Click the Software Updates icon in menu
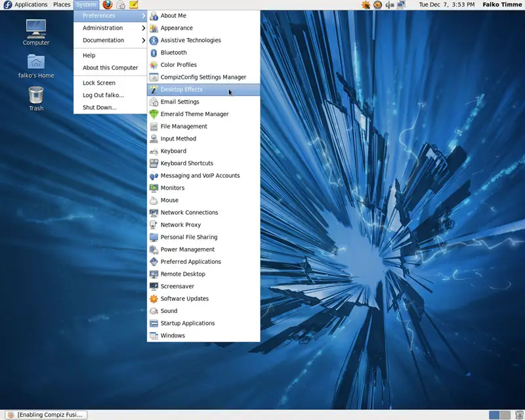This screenshot has height=420, width=525. pyautogui.click(x=154, y=299)
